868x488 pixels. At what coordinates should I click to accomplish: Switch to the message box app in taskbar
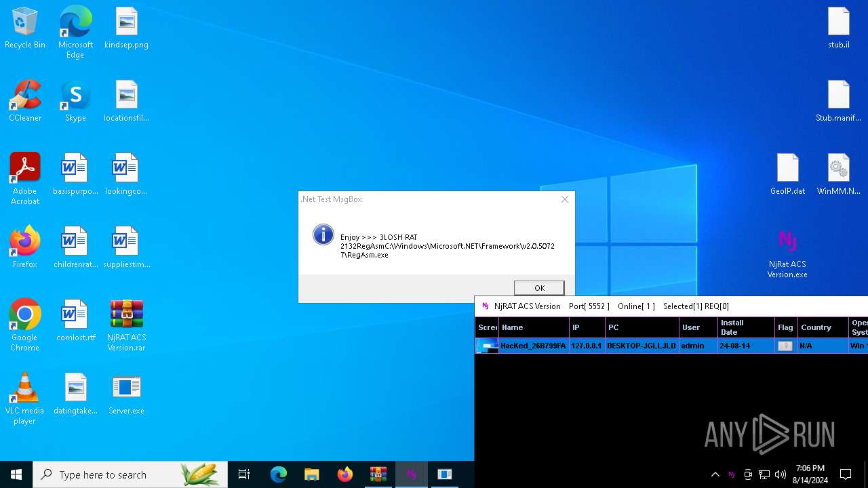click(445, 474)
